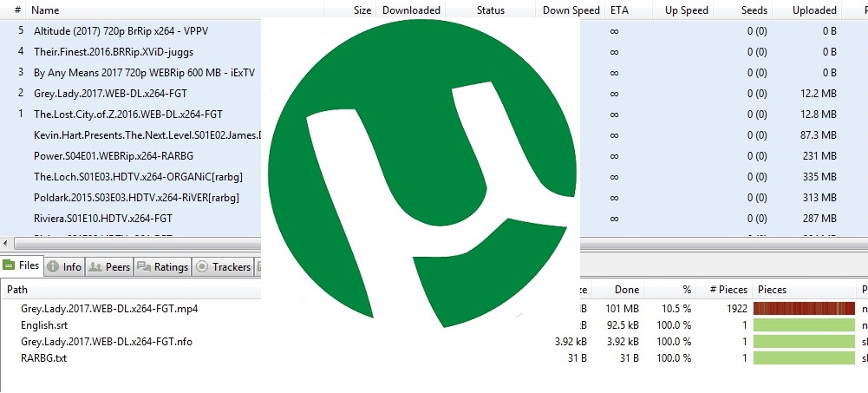Screen dimensions: 868x393
Task: Click queue number 4 in the # column
Action: coord(21,51)
